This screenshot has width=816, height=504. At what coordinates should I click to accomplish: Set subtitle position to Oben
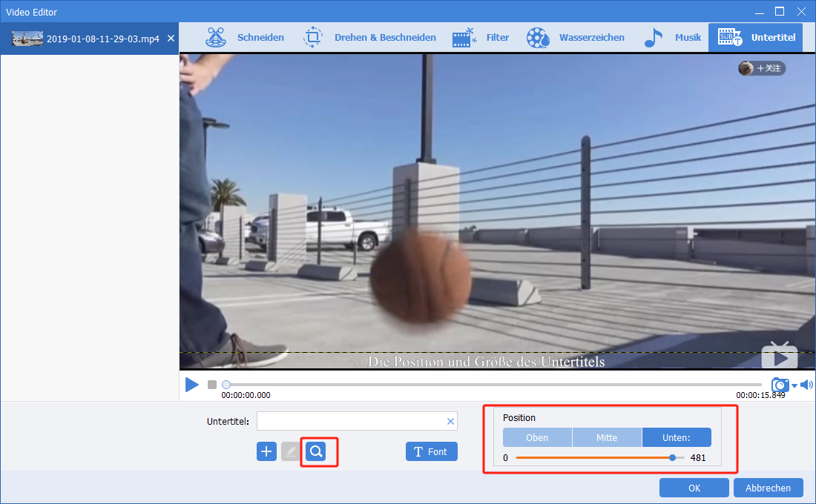coord(537,437)
